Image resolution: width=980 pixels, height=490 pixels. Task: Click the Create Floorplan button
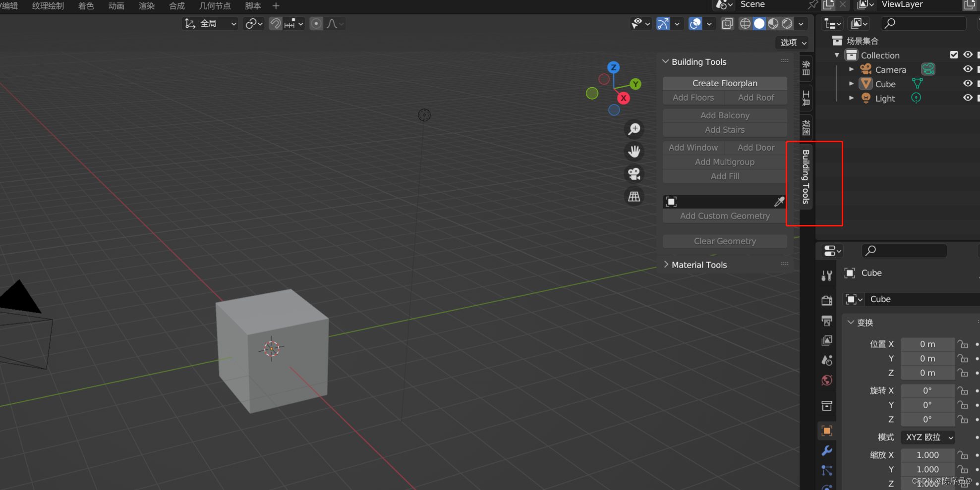tap(724, 83)
